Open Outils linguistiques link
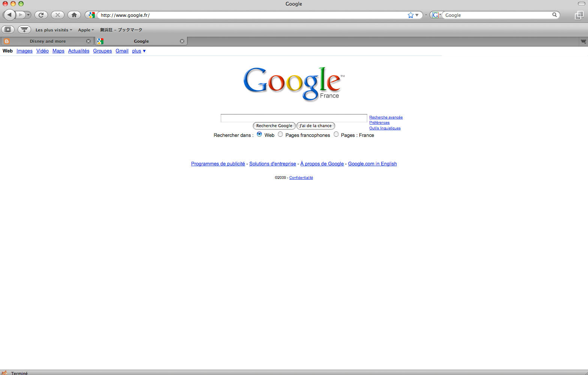Viewport: 588px width, 375px height. click(385, 128)
